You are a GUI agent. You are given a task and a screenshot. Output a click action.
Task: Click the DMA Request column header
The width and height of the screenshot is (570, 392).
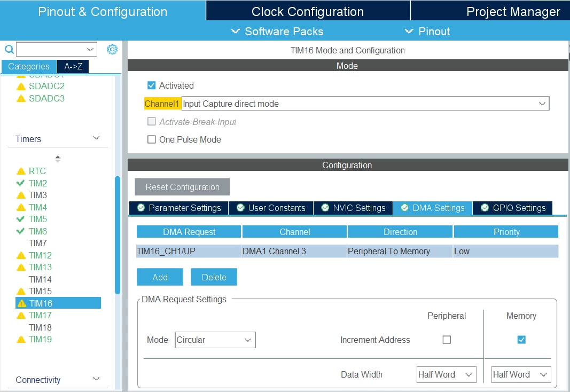[x=189, y=232]
